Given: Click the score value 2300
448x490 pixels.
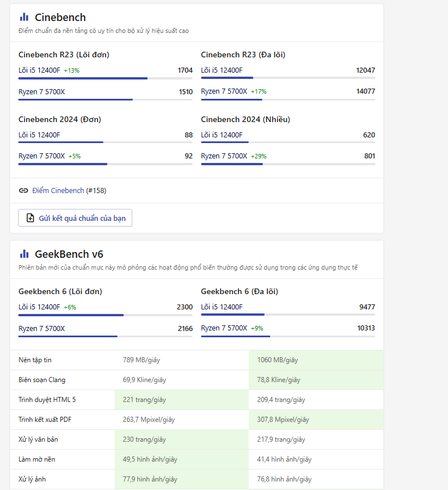Looking at the screenshot, I should tap(185, 307).
